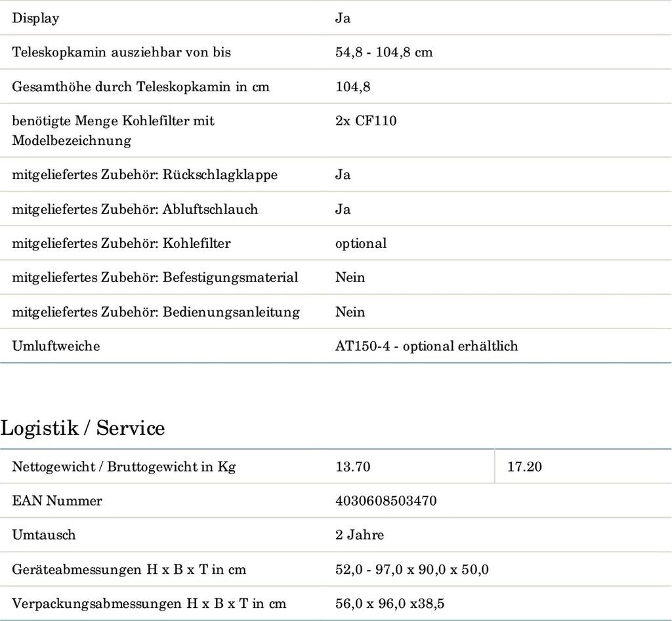Click the packaging dimensions '56,0 x 96,0 x38,5'

pyautogui.click(x=394, y=603)
